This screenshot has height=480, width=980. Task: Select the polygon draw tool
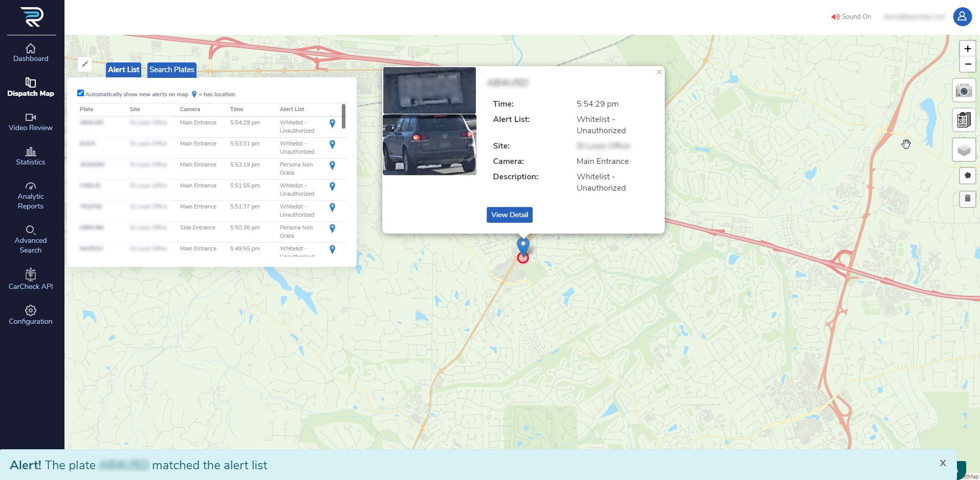(x=967, y=175)
